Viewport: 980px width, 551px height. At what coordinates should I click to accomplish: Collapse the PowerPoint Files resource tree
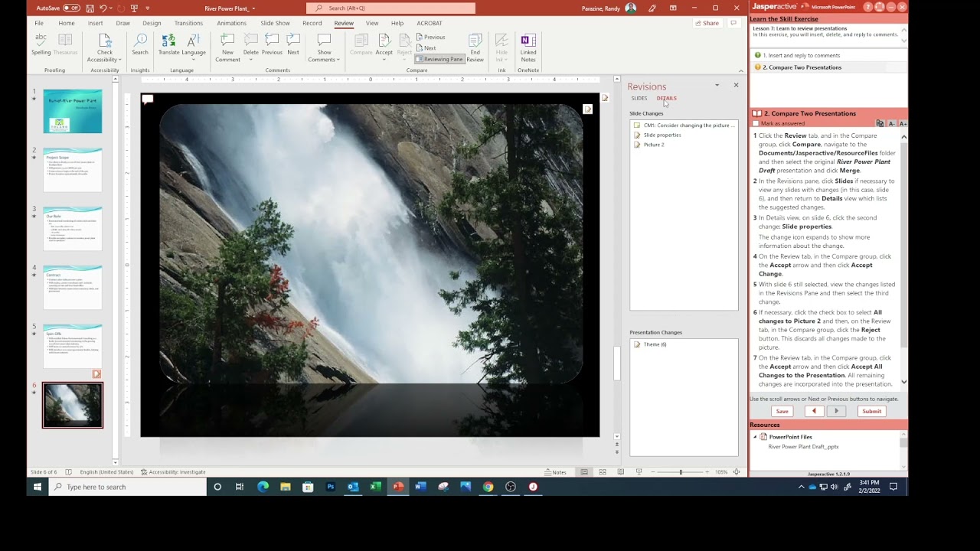754,437
